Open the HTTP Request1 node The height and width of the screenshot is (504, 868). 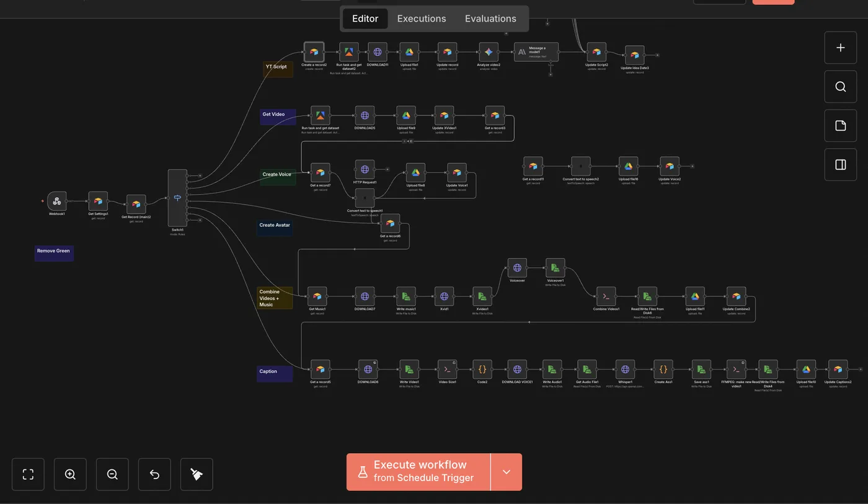tap(365, 169)
